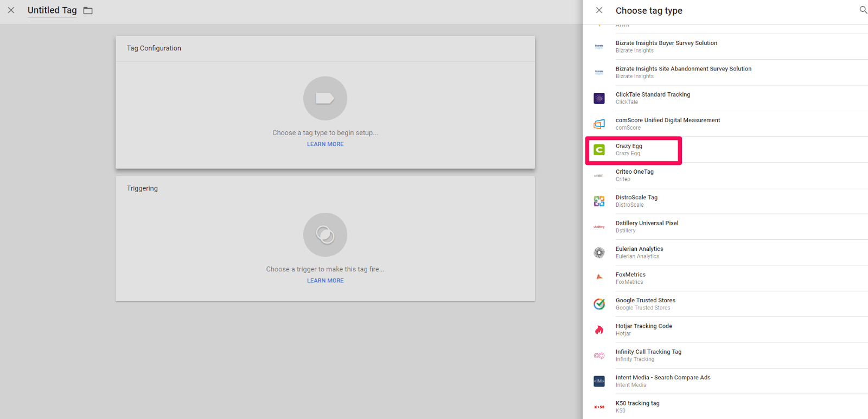The width and height of the screenshot is (868, 419).
Task: Select Bizrate Insights Buyer Survey Solution icon
Action: coord(599,47)
